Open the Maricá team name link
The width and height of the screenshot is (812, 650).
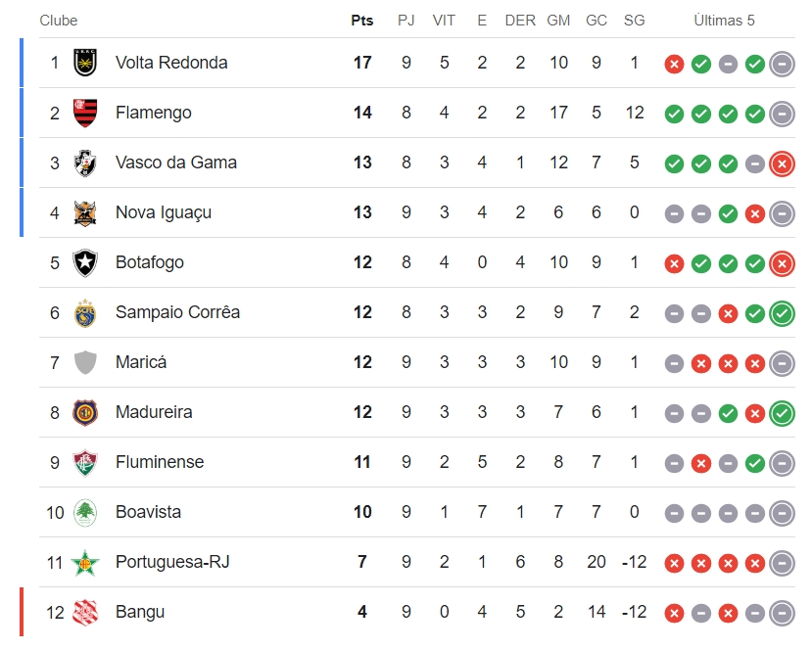tap(141, 362)
